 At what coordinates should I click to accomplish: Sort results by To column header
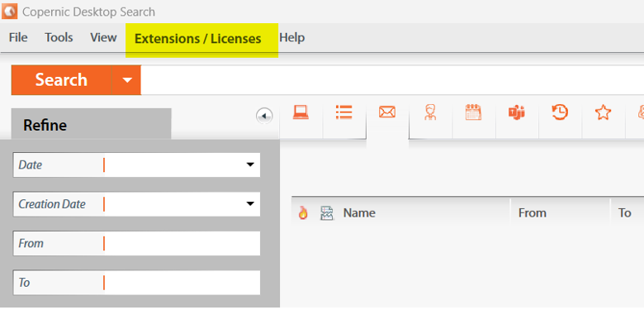tap(625, 212)
